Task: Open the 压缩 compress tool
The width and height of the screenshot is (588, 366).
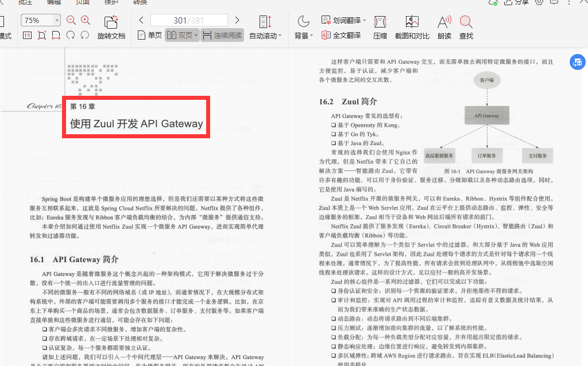Action: pyautogui.click(x=380, y=28)
